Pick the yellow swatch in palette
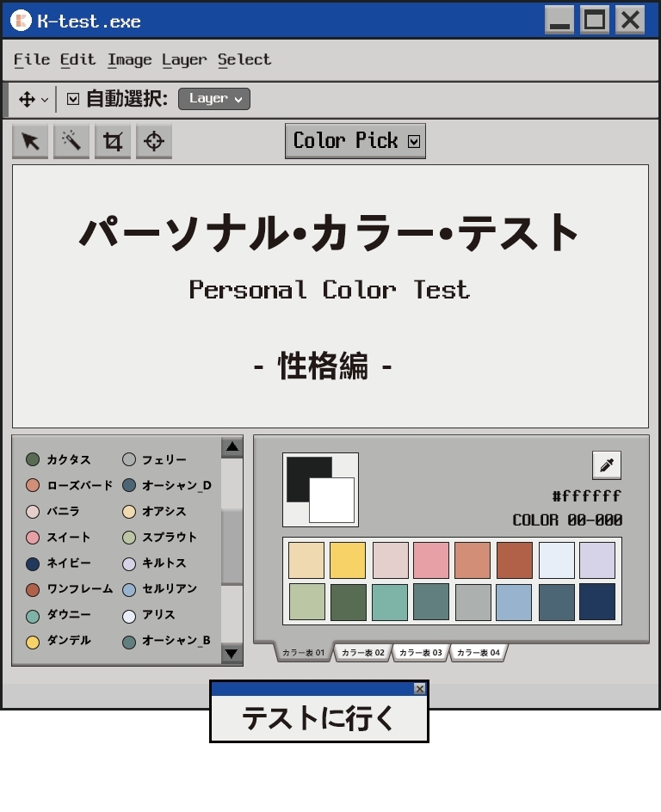 coord(348,560)
